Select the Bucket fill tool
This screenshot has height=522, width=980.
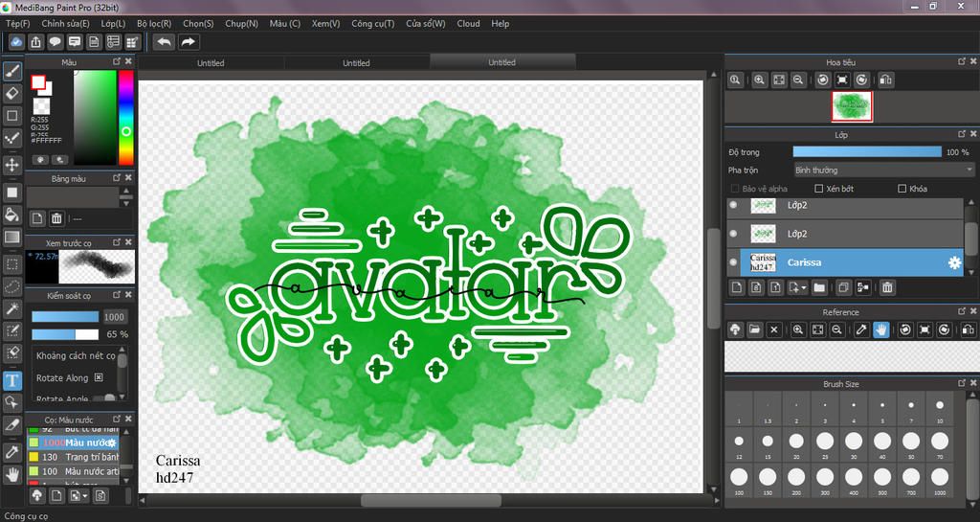click(11, 216)
